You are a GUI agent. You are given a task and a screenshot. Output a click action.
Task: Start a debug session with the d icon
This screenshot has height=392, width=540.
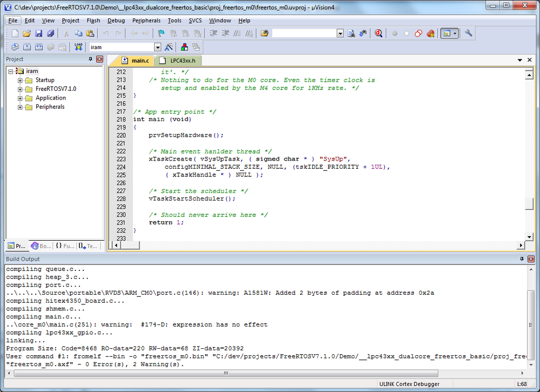point(377,33)
